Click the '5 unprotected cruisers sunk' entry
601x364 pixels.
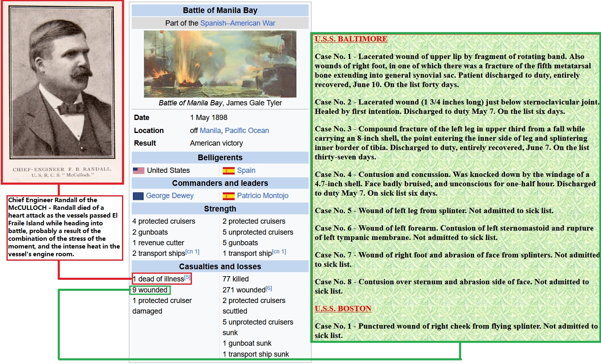[x=258, y=327]
